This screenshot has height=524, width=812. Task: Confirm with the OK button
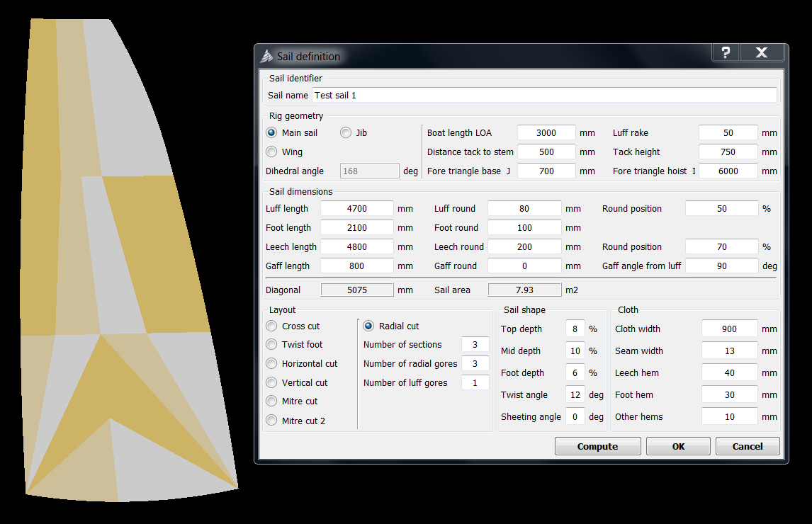click(678, 446)
